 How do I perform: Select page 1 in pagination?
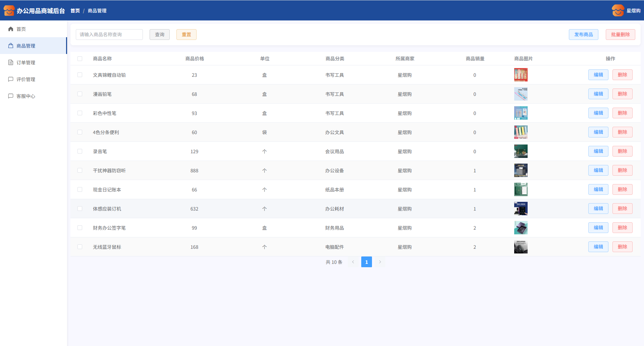[x=366, y=262]
